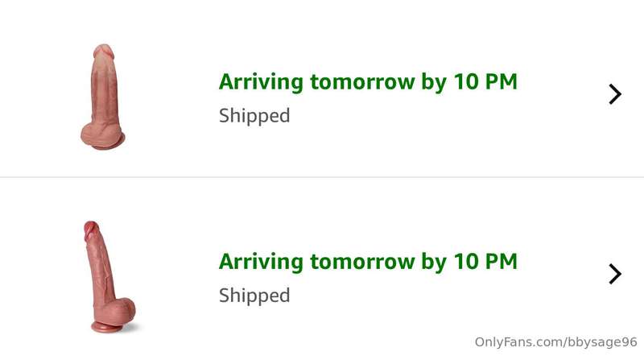Click '10 PM' in the second delivery estimate
The height and width of the screenshot is (356, 644).
(x=485, y=262)
